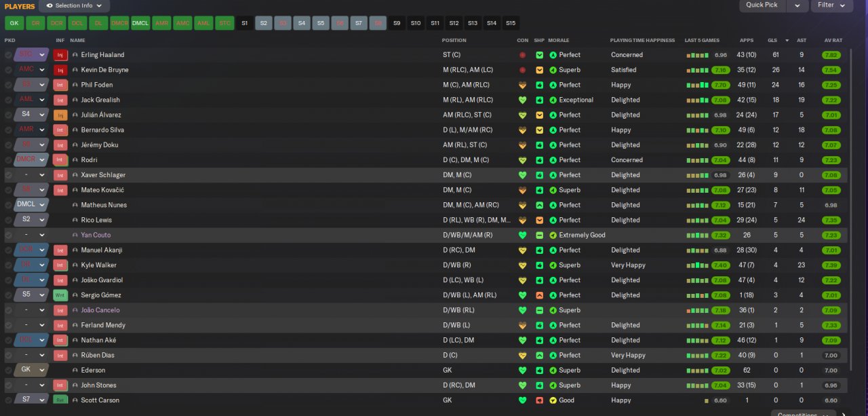Open the GK position dropdown for Ederson
Screen dimensions: 868x416
[31, 371]
